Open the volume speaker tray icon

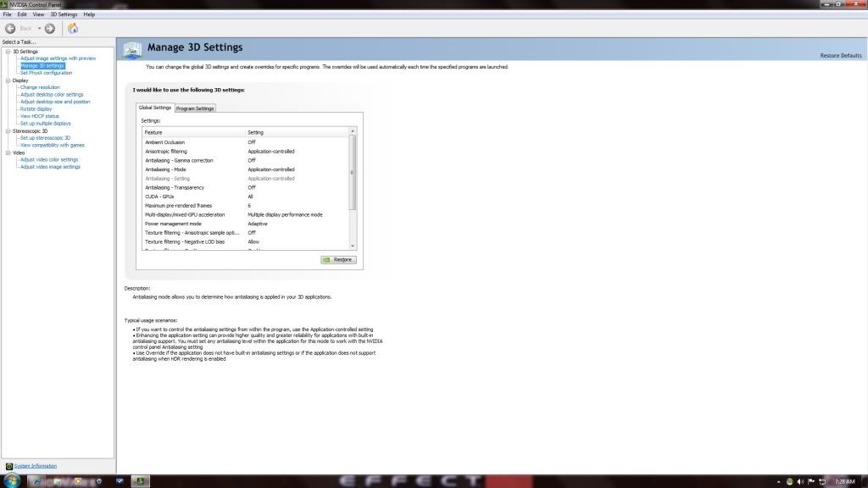800,482
